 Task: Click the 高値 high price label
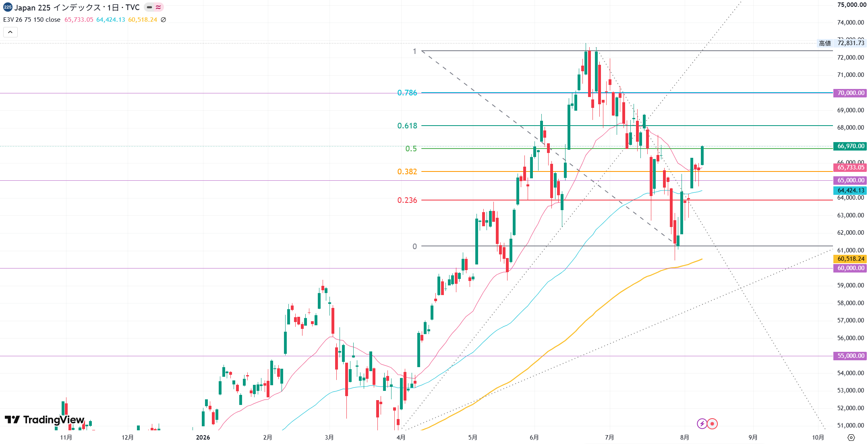[825, 43]
